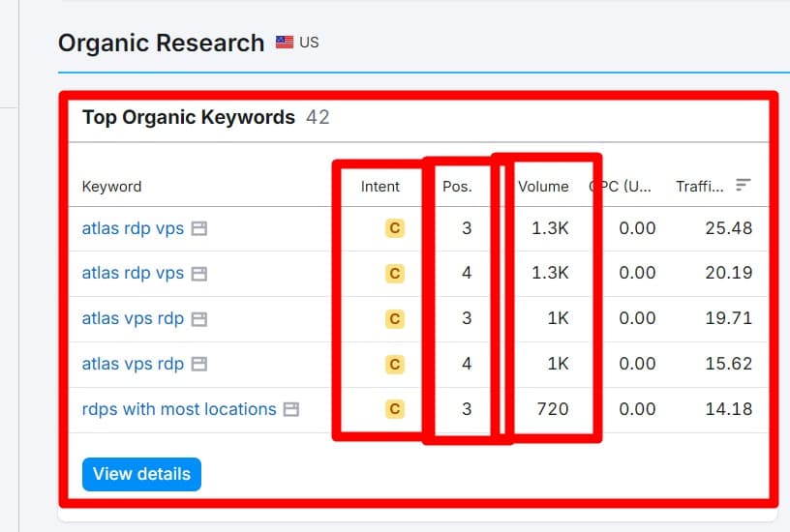790x532 pixels.
Task: Click position 3 in the 25.48 traffic row
Action: pos(467,228)
